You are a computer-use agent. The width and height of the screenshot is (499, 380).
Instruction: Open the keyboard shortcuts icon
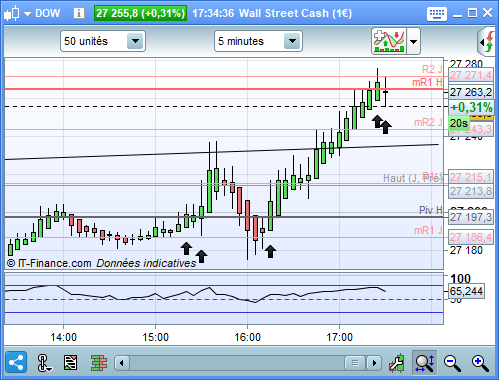click(437, 14)
